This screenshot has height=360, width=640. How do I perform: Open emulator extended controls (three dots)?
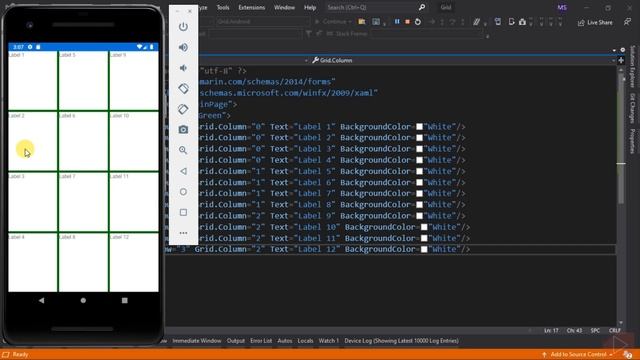tap(183, 233)
